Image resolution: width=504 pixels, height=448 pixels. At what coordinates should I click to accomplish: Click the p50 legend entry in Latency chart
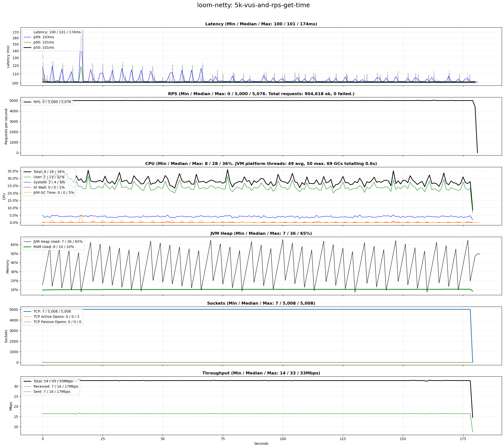(x=44, y=48)
